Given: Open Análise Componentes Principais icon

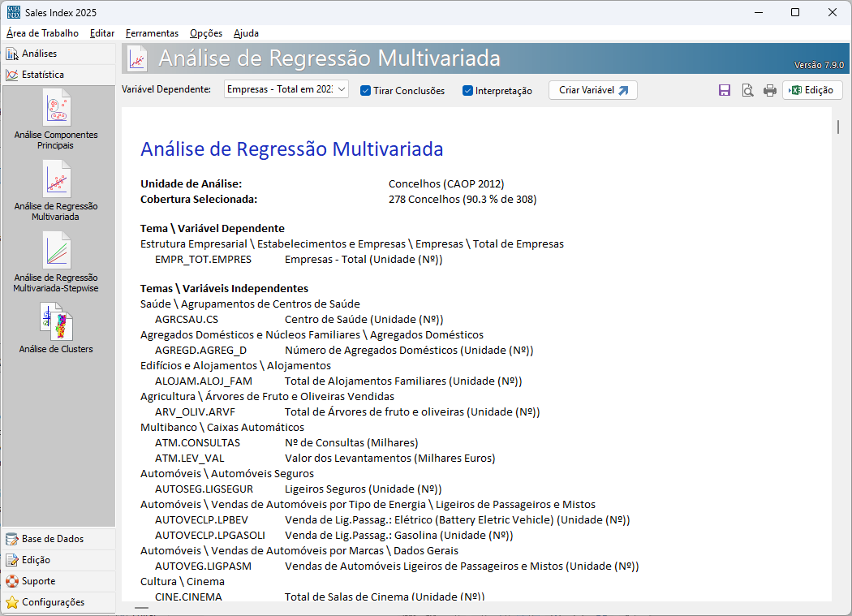Looking at the screenshot, I should click(x=56, y=108).
